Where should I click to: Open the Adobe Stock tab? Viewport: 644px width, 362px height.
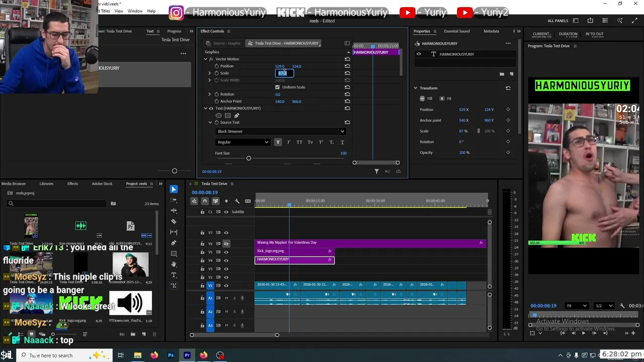pyautogui.click(x=102, y=184)
